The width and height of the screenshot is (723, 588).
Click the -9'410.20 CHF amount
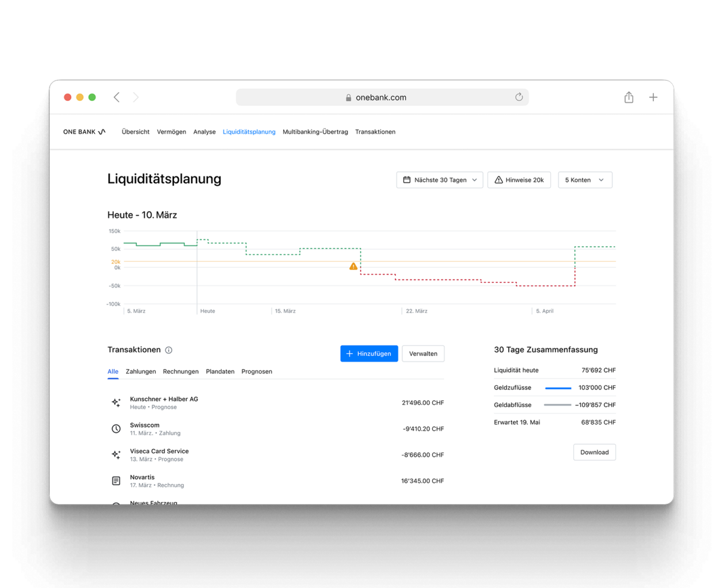423,429
